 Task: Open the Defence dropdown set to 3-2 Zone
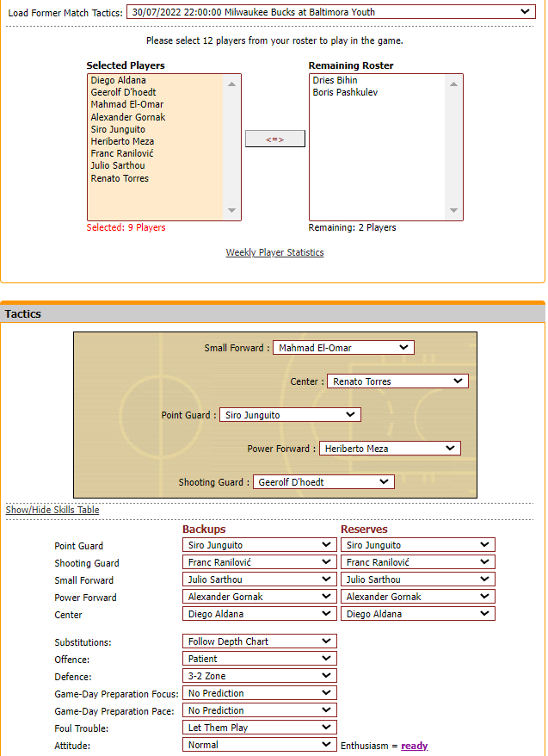[x=260, y=675]
